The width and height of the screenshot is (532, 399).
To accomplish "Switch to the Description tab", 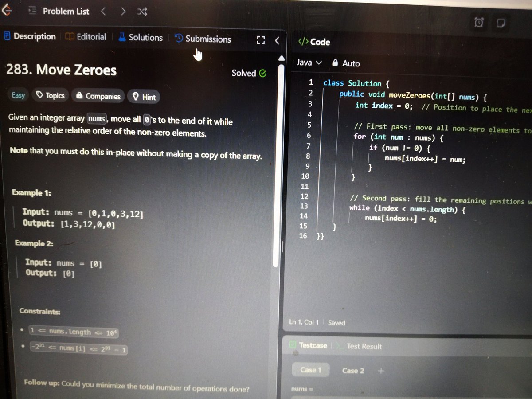I will pos(30,36).
